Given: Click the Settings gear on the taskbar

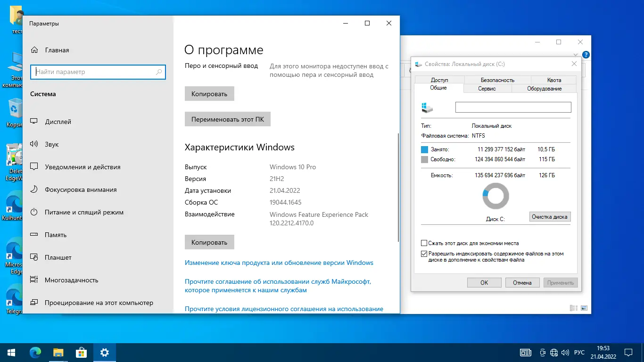Looking at the screenshot, I should coord(104,353).
